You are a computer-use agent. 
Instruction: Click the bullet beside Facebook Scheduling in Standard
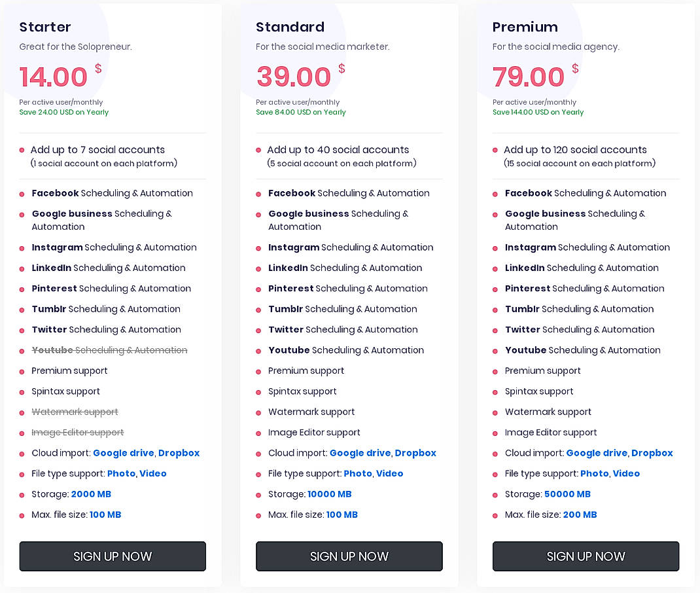click(x=259, y=194)
